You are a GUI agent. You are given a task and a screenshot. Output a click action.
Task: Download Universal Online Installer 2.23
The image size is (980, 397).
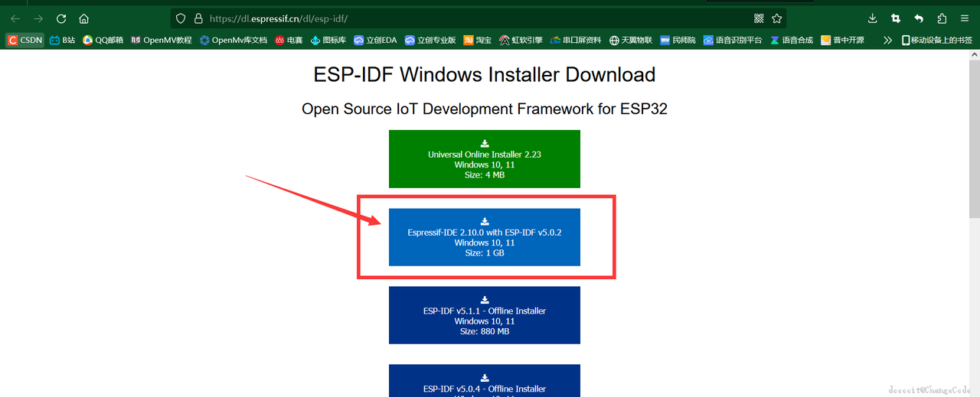point(485,158)
